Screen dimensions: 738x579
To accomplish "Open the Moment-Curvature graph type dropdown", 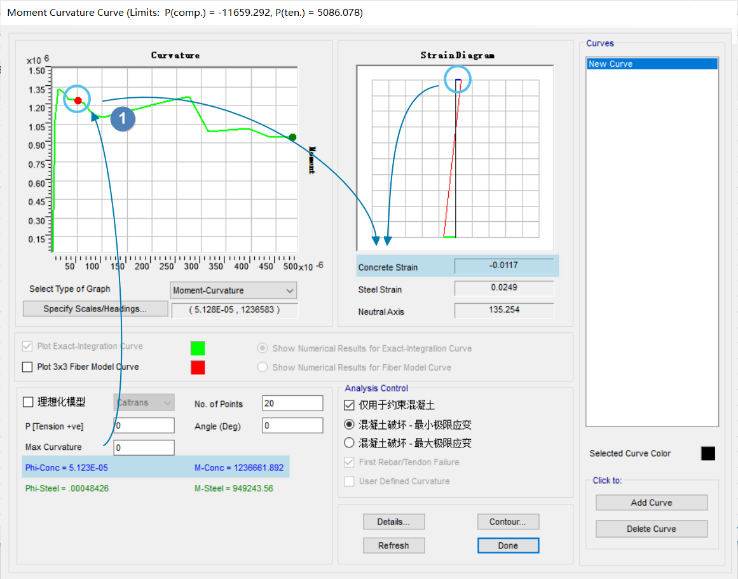I will point(233,290).
